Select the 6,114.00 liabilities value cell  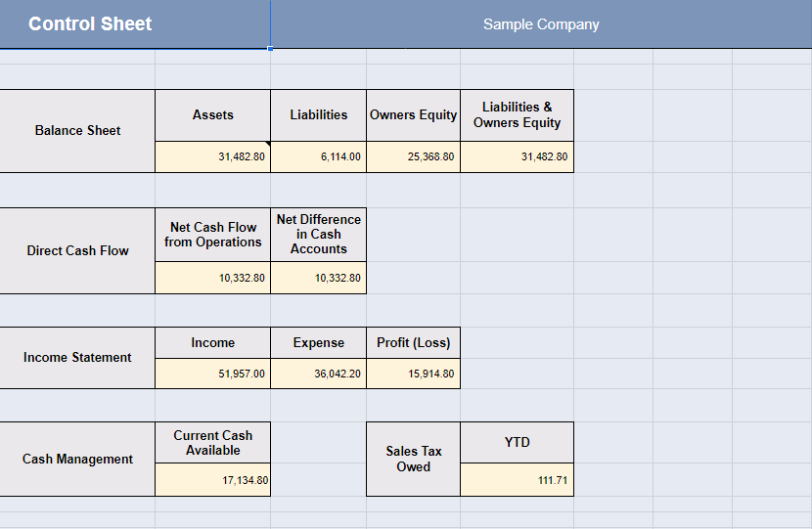pyautogui.click(x=319, y=156)
